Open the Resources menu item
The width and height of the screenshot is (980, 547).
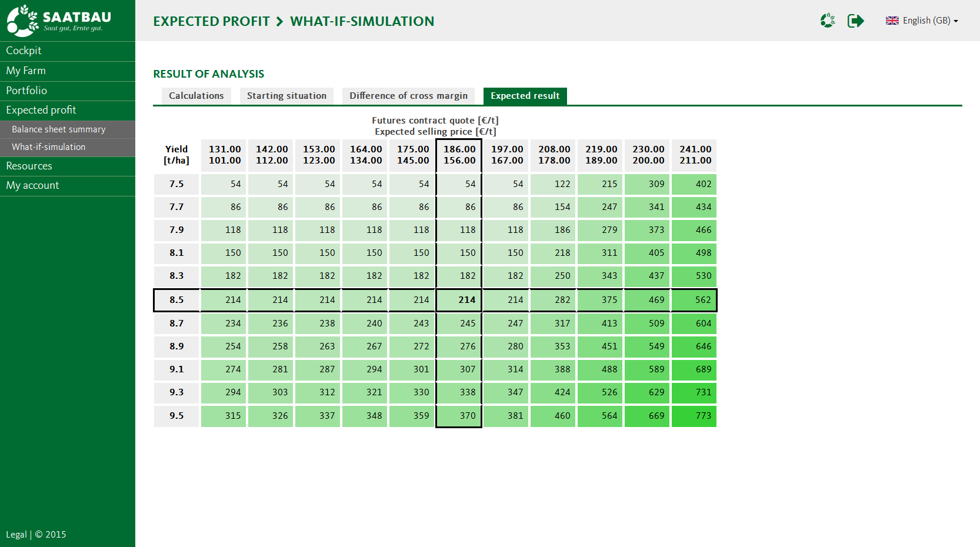pyautogui.click(x=29, y=166)
